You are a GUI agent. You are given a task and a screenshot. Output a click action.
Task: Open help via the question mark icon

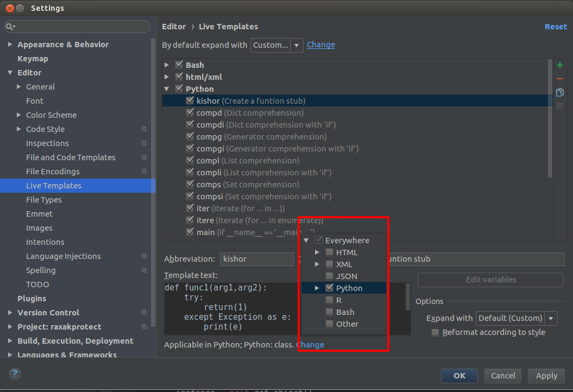(14, 374)
